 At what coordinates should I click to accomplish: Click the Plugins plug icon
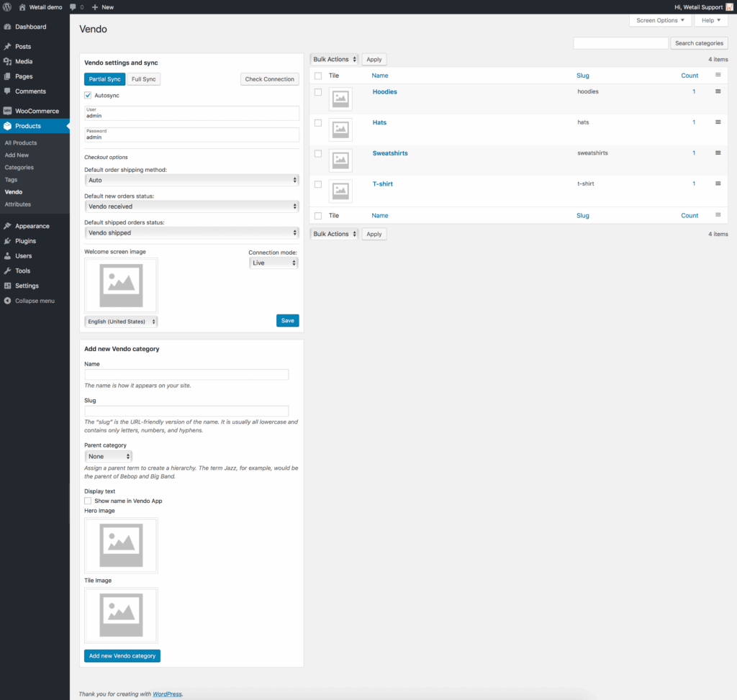7,241
